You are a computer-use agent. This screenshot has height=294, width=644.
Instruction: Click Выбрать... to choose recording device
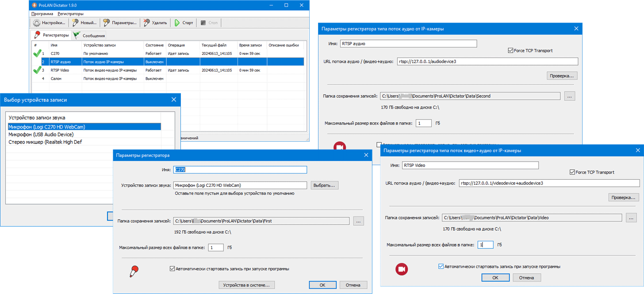coord(325,185)
